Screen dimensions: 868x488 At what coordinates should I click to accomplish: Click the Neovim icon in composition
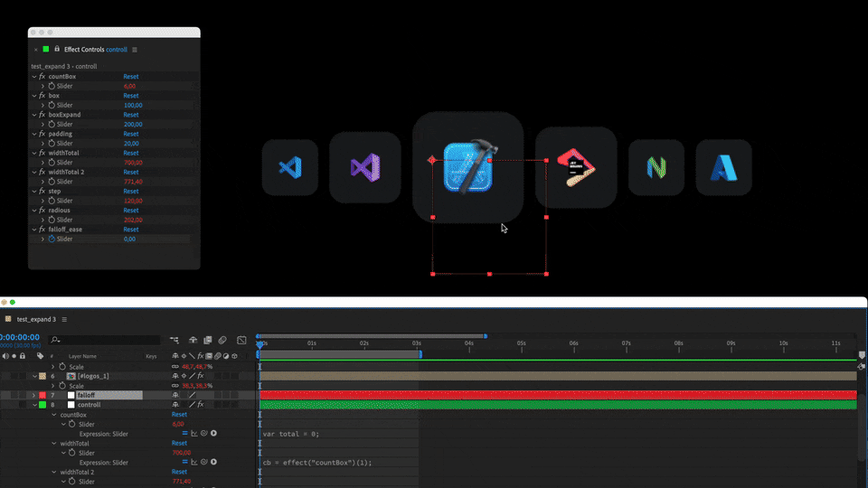pos(656,168)
